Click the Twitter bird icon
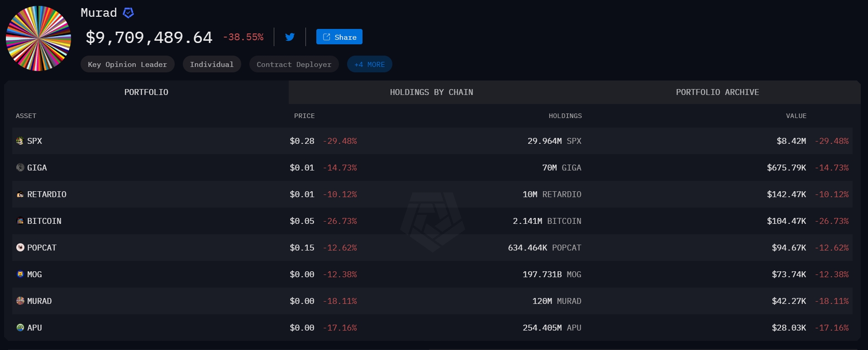The height and width of the screenshot is (350, 868). click(290, 37)
